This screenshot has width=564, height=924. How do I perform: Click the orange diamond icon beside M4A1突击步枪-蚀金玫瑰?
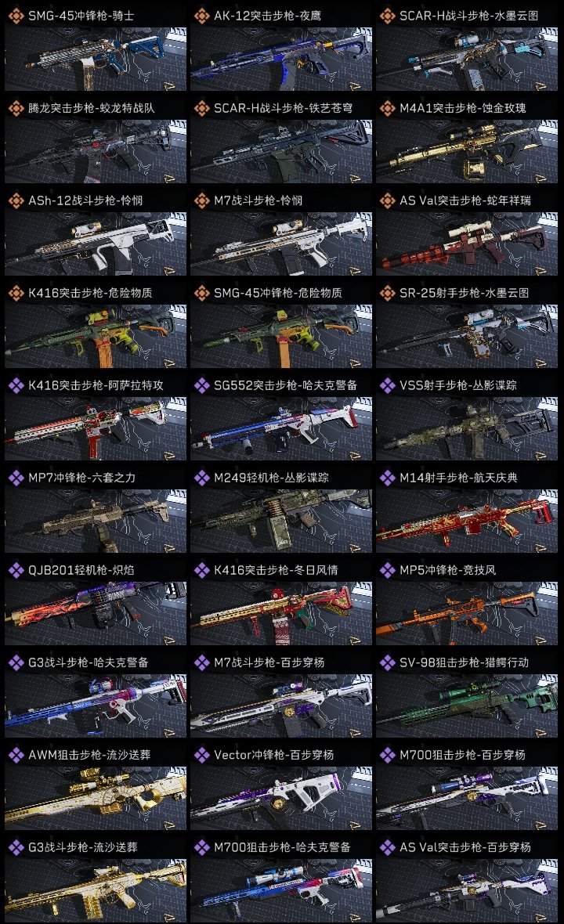click(x=387, y=108)
